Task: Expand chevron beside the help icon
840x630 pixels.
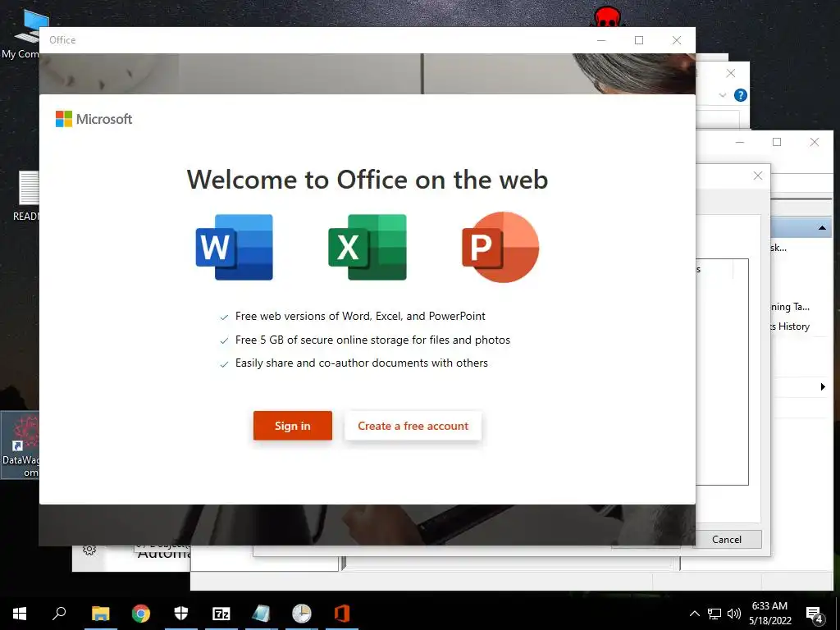Action: [x=722, y=95]
